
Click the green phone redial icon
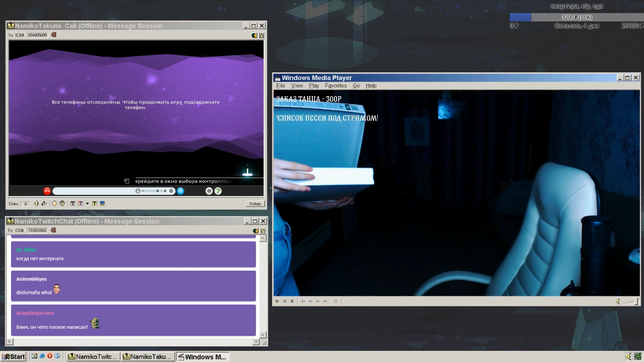218,191
